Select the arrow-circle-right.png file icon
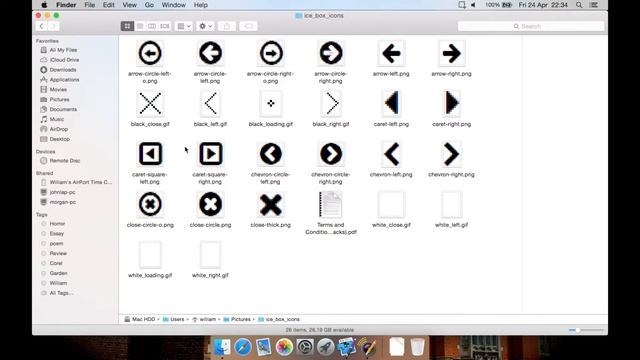 pyautogui.click(x=331, y=53)
